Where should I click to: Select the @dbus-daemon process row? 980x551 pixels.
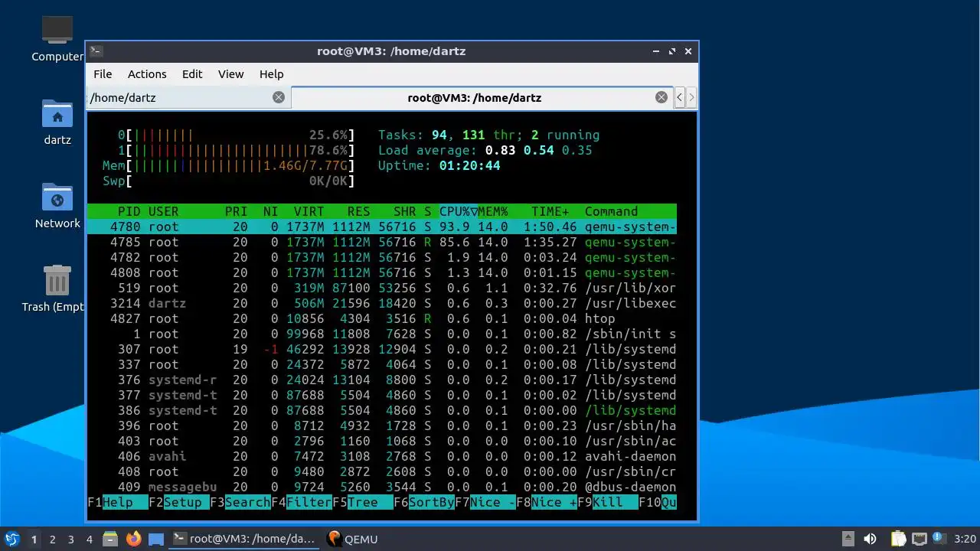tap(382, 487)
